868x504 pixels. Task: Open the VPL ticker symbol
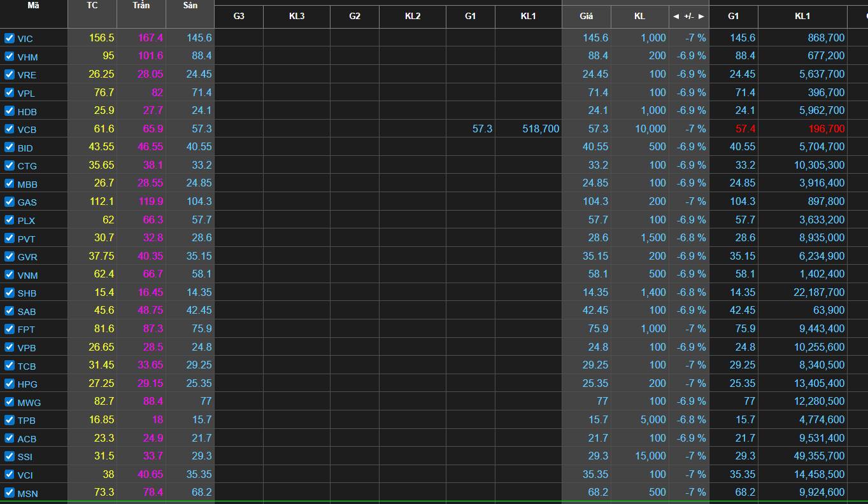pyautogui.click(x=26, y=94)
